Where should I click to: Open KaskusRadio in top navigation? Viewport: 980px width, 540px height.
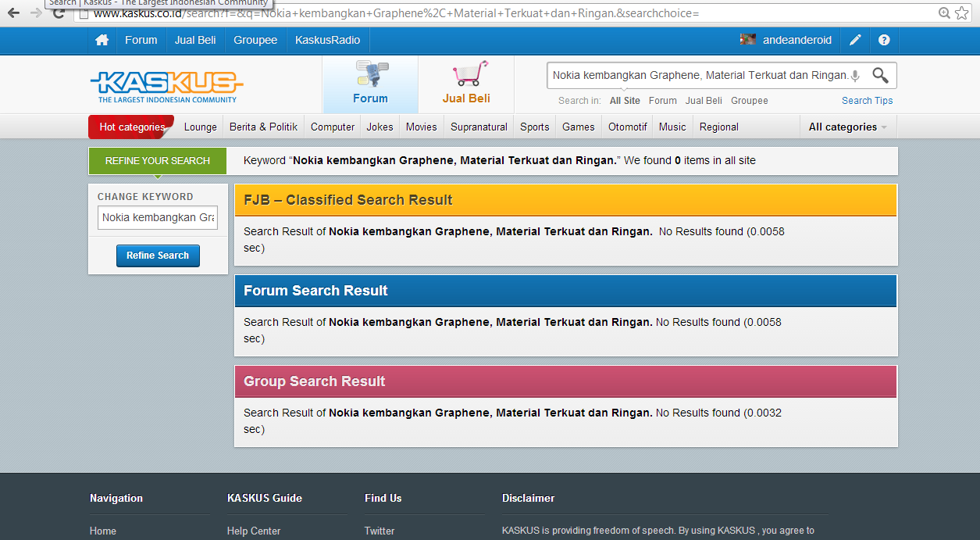pos(328,40)
